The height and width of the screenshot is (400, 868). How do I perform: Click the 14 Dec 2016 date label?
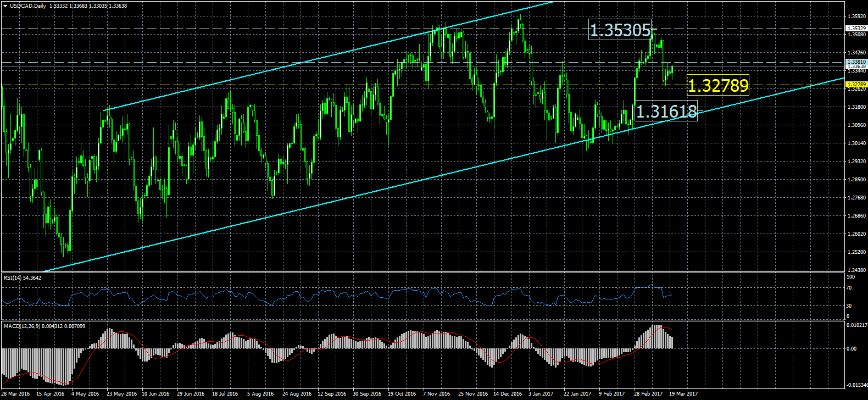[x=507, y=394]
